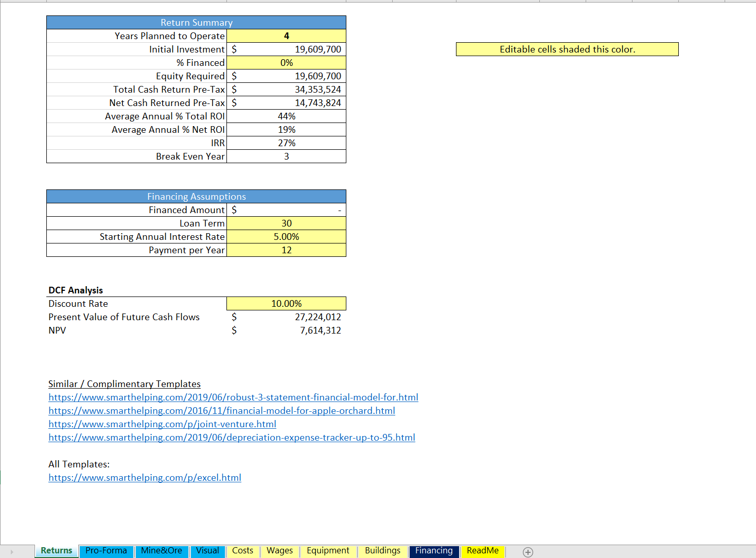This screenshot has height=558, width=756.
Task: Open the joint-venture template hyperlink
Action: pos(162,424)
